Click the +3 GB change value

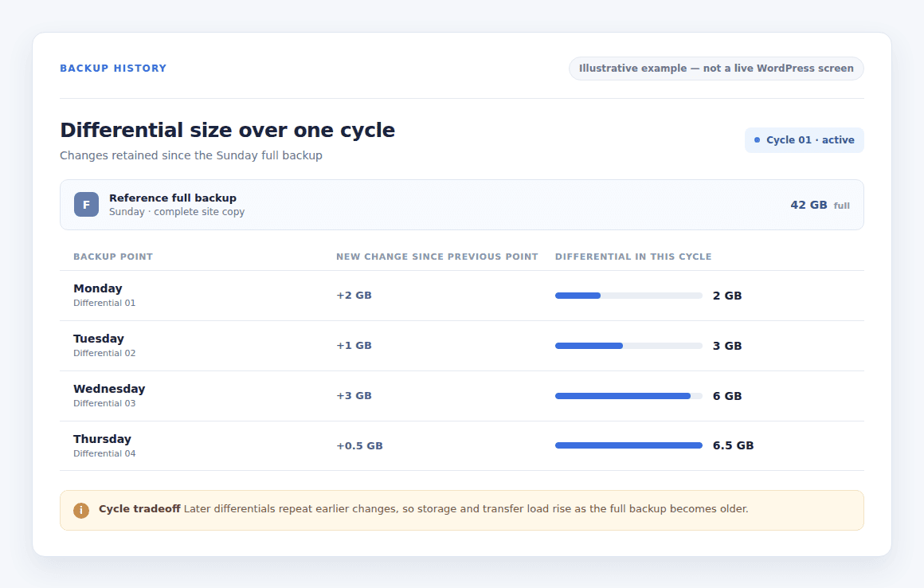tap(354, 396)
